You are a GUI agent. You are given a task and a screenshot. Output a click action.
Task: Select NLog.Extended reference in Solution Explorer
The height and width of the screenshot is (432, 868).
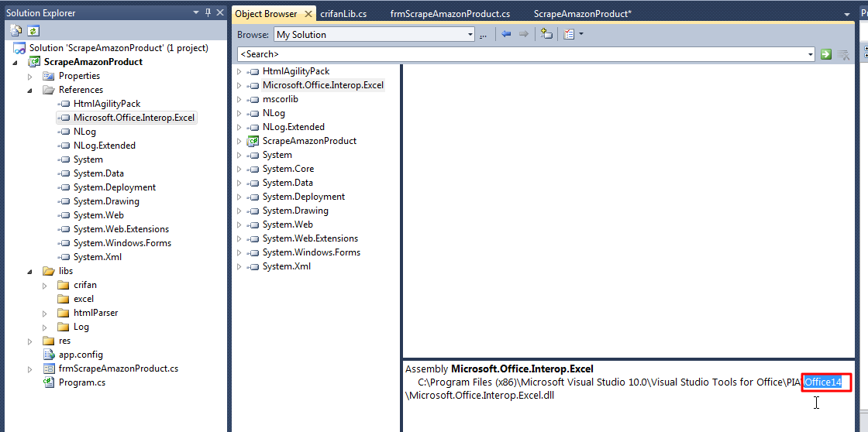pos(104,146)
